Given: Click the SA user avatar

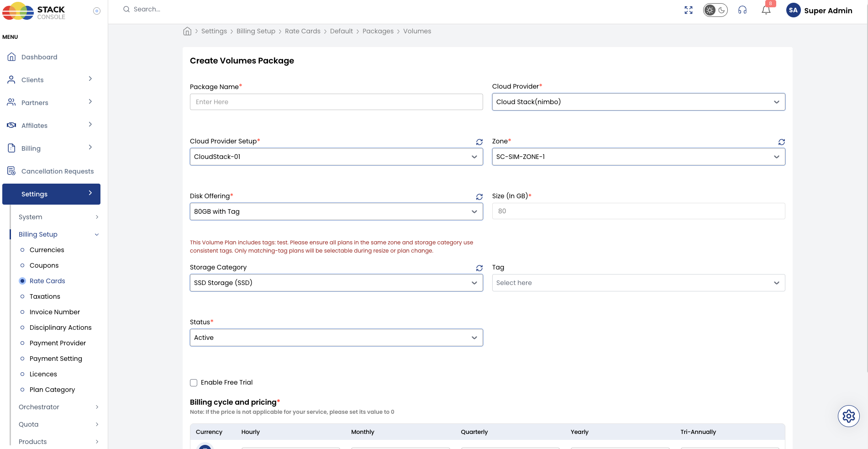Looking at the screenshot, I should pyautogui.click(x=794, y=10).
